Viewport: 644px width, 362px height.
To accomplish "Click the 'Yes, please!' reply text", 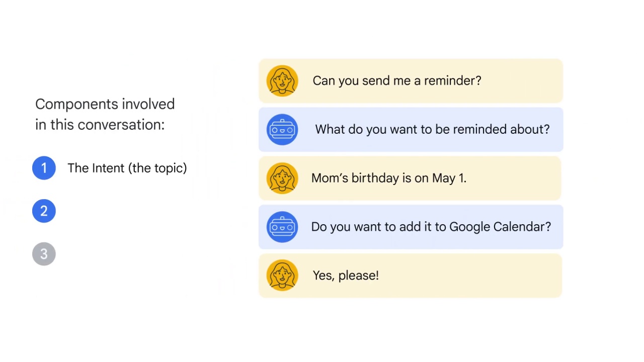I will 346,276.
